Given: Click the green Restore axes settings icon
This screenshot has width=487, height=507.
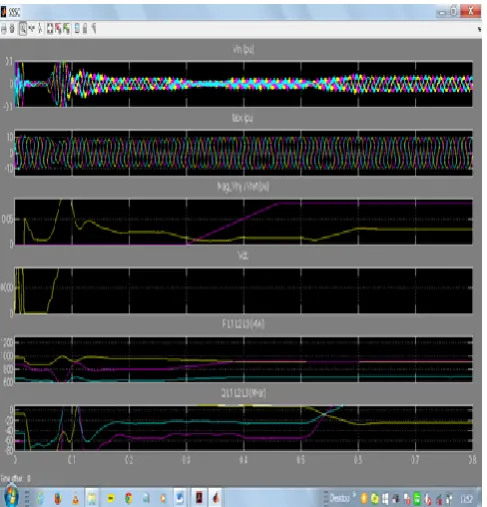Looking at the screenshot, I should (x=67, y=29).
